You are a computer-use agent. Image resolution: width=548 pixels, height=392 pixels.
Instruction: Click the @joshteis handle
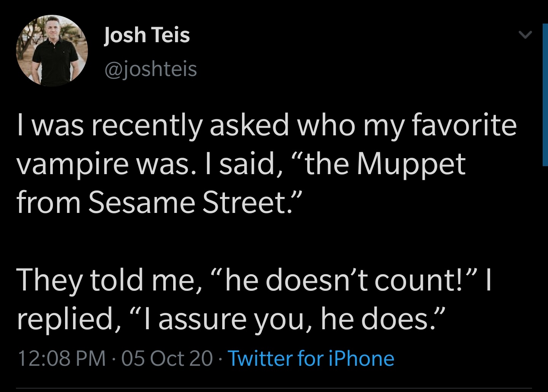150,69
